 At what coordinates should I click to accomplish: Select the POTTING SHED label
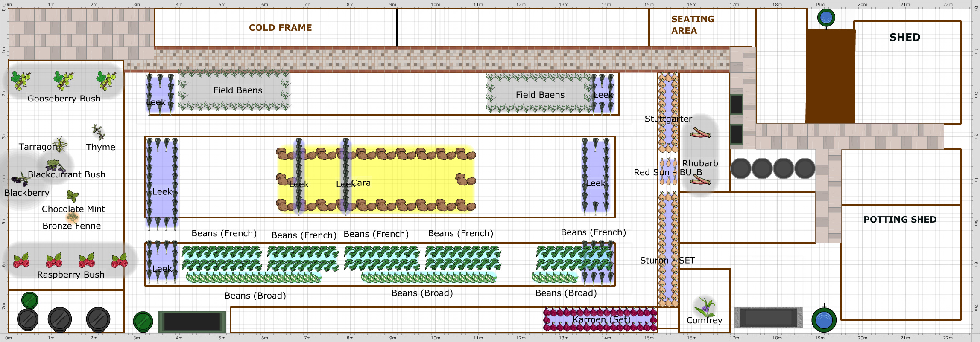(x=900, y=220)
